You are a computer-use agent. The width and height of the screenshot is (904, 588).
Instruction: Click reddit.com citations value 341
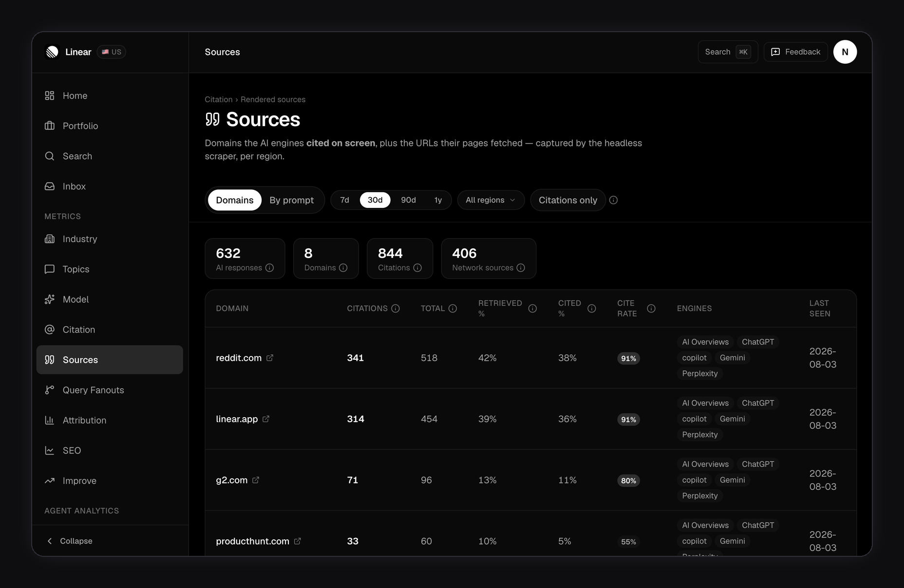click(x=356, y=358)
